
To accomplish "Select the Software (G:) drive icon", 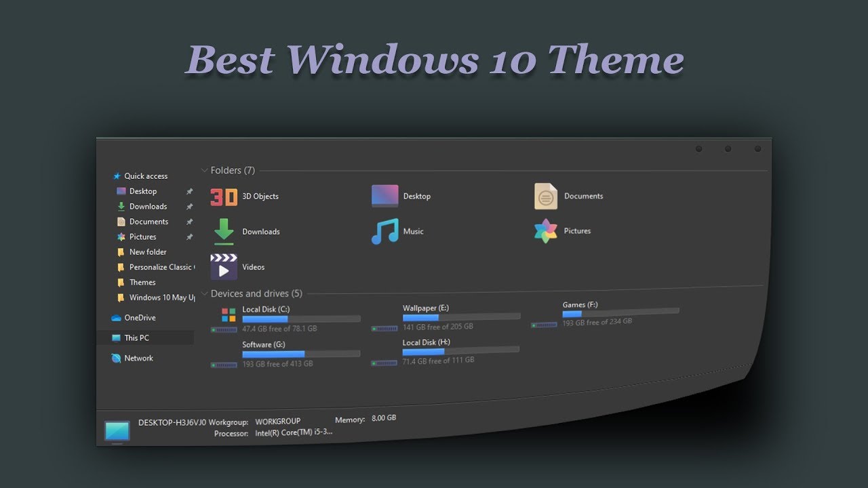I will click(224, 365).
